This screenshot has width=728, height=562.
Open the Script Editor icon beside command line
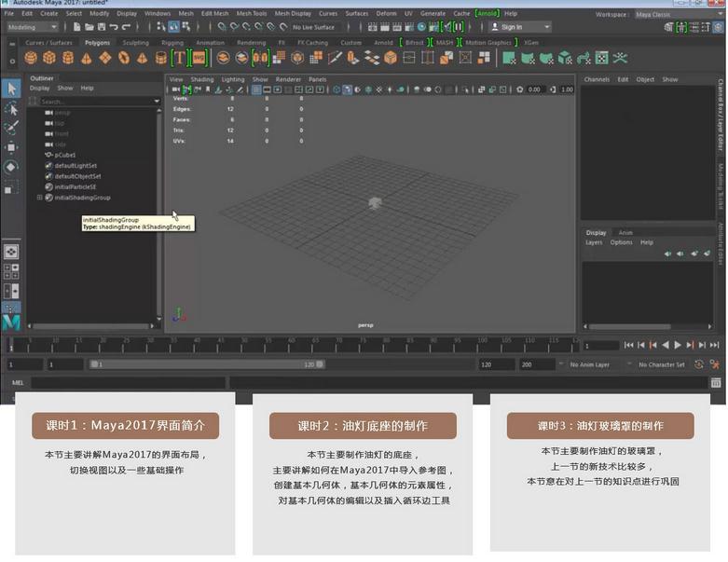click(716, 383)
